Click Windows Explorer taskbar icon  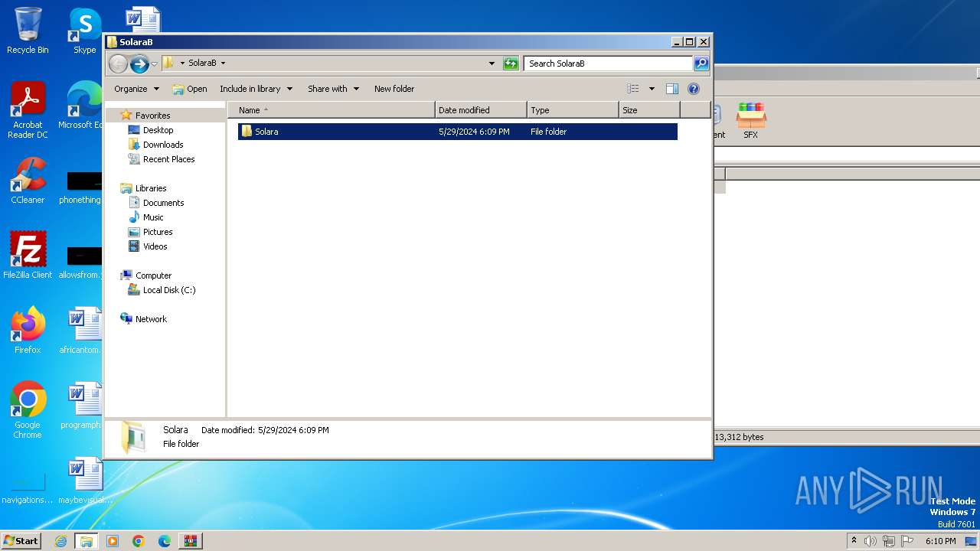click(87, 541)
